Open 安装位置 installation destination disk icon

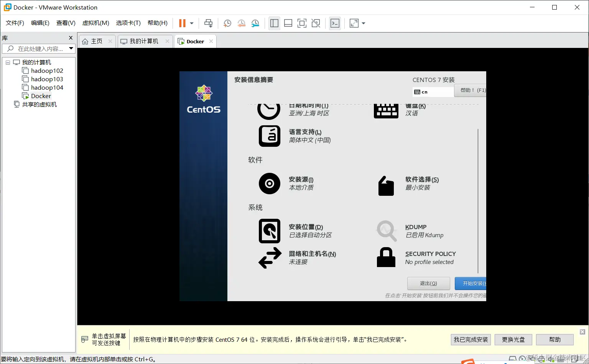270,231
